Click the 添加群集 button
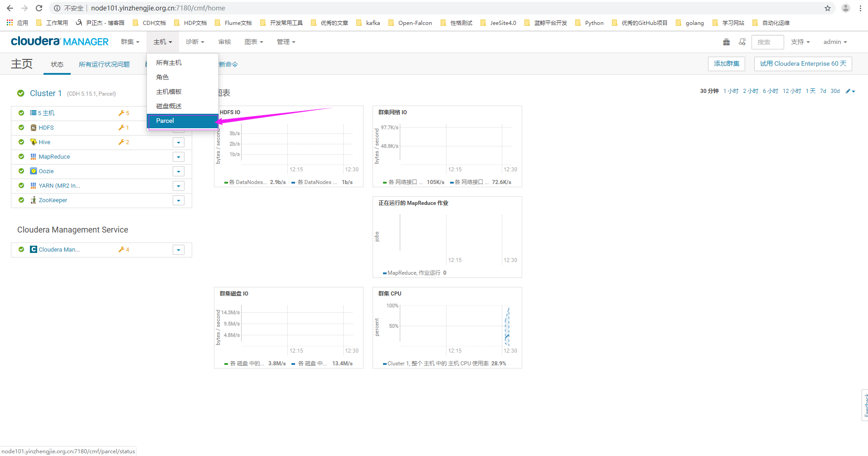Viewport: 868px width, 456px height. 726,64
